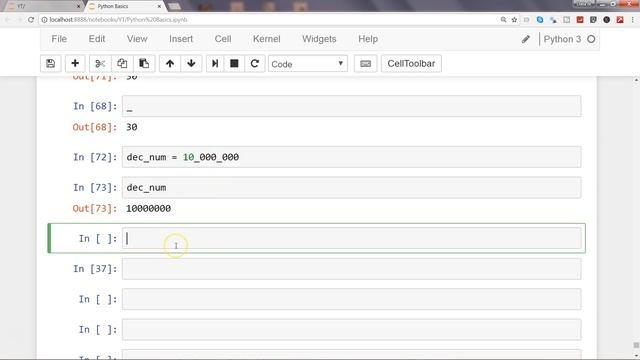The image size is (640, 360).
Task: Move the selected cell down
Action: pyautogui.click(x=191, y=64)
